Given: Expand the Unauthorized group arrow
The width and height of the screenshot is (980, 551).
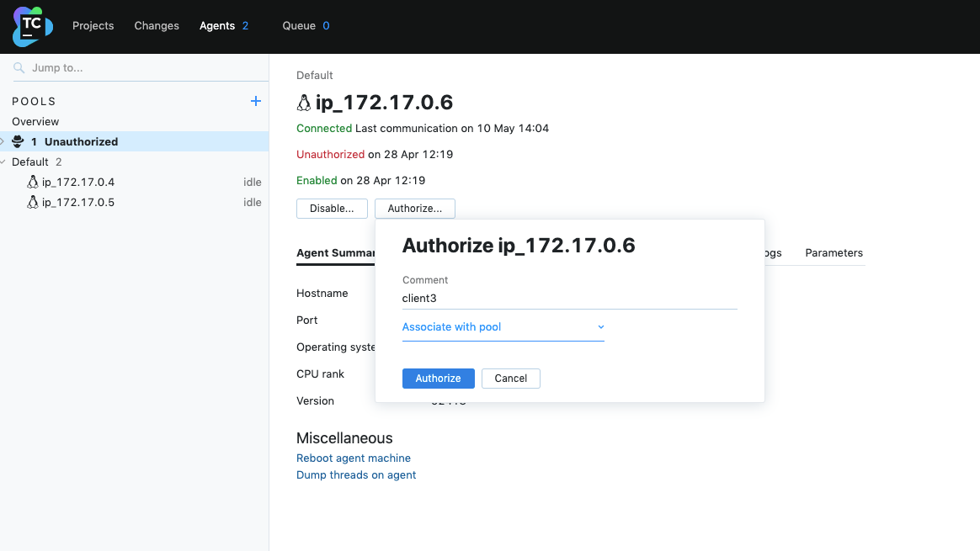Looking at the screenshot, I should [x=3, y=141].
